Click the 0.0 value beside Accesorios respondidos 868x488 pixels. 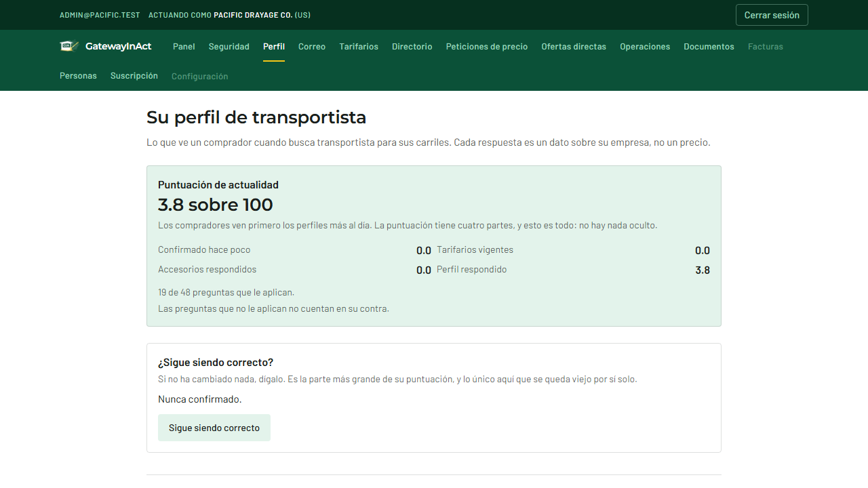coord(424,270)
